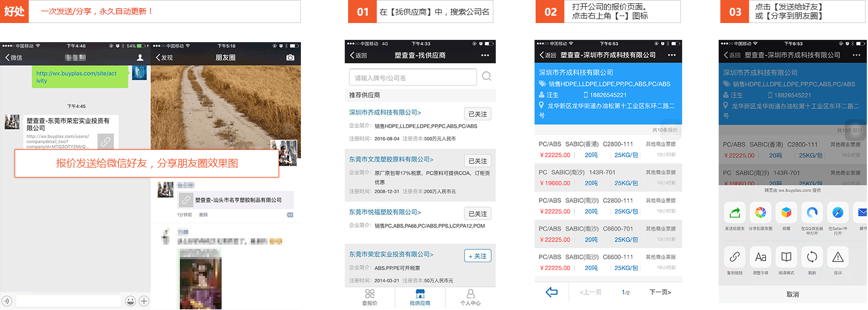Open 深圳市齐成科技有限公司> supplier link

click(x=385, y=112)
